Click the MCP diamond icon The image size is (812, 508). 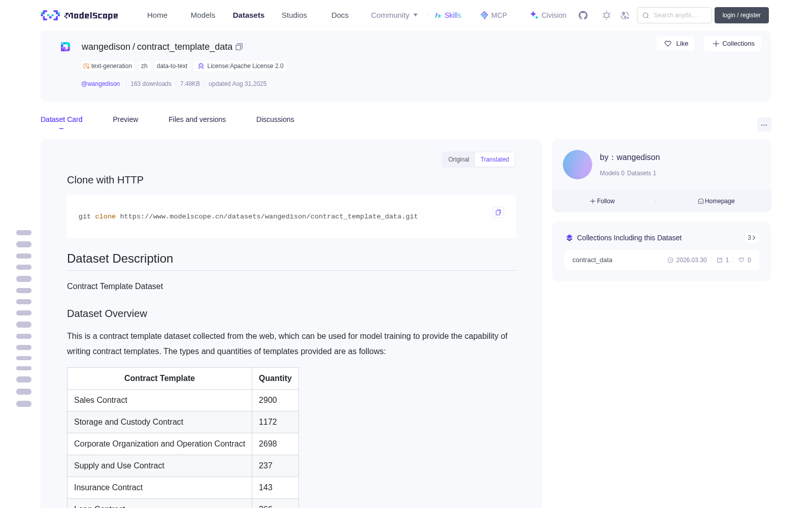coord(484,15)
